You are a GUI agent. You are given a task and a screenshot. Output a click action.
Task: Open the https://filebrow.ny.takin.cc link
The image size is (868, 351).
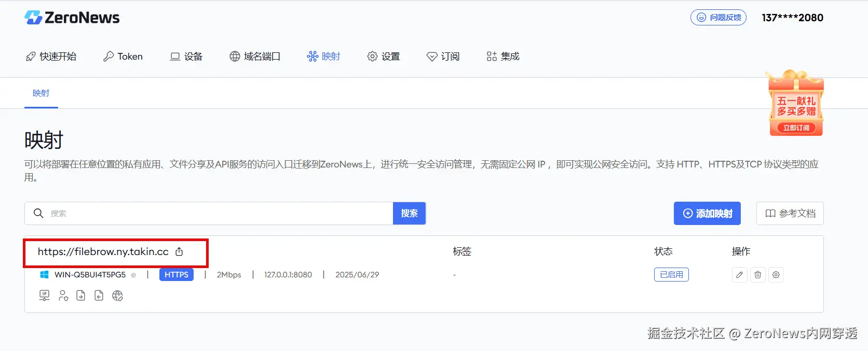103,251
